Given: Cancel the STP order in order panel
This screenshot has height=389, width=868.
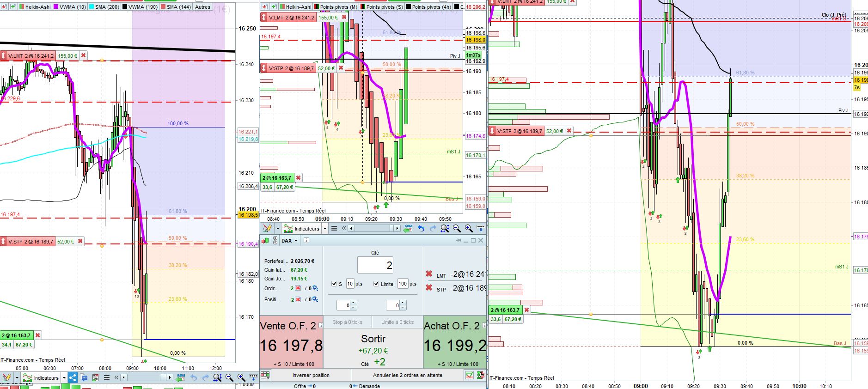Looking at the screenshot, I should [x=429, y=288].
